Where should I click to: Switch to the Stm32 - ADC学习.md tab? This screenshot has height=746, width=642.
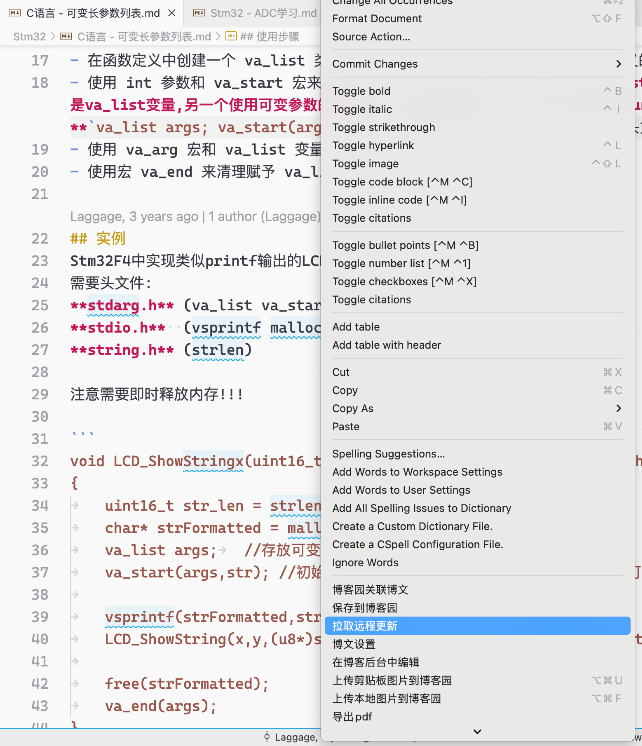[x=255, y=13]
